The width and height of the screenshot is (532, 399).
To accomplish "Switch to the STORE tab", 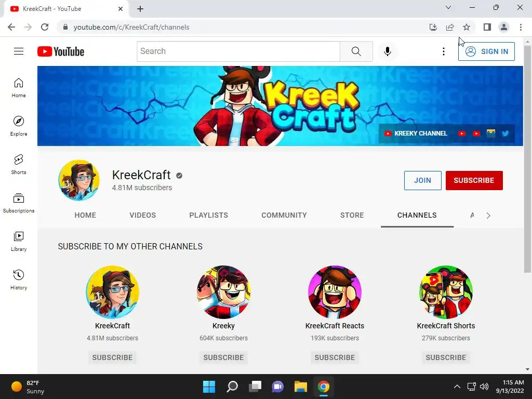I will tap(352, 215).
